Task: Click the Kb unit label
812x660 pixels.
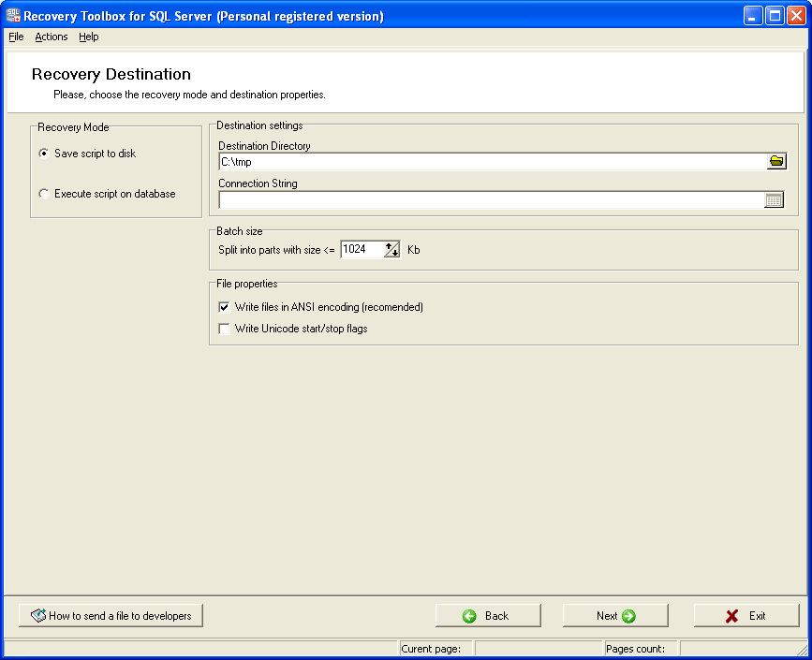Action: tap(413, 250)
